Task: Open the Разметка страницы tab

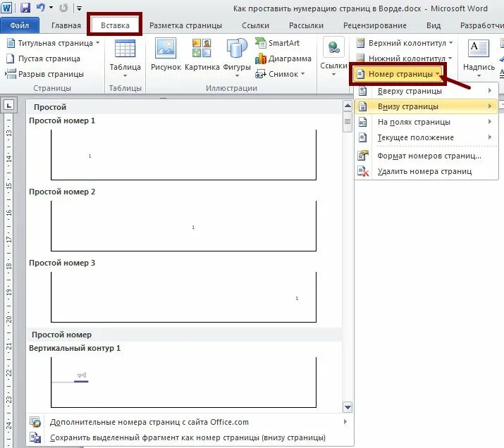Action: pos(185,25)
